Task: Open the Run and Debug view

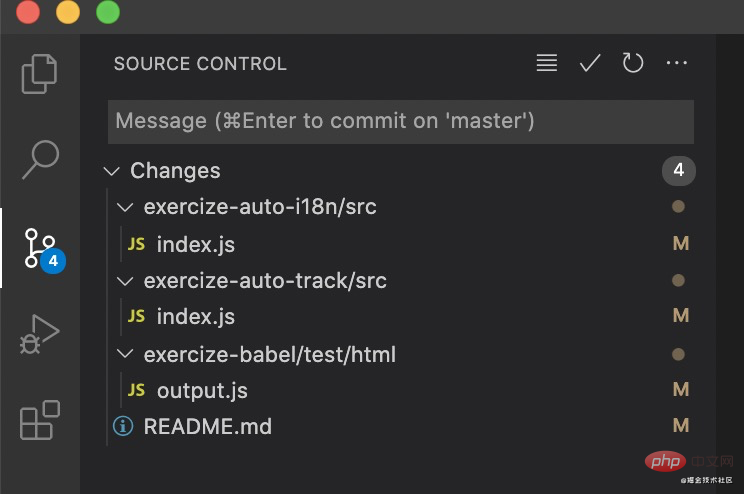Action: (x=41, y=335)
